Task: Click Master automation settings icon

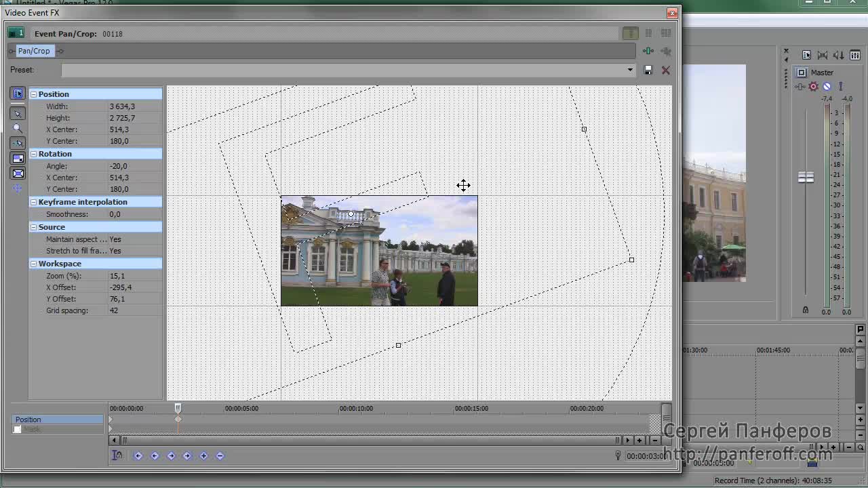Action: click(841, 86)
